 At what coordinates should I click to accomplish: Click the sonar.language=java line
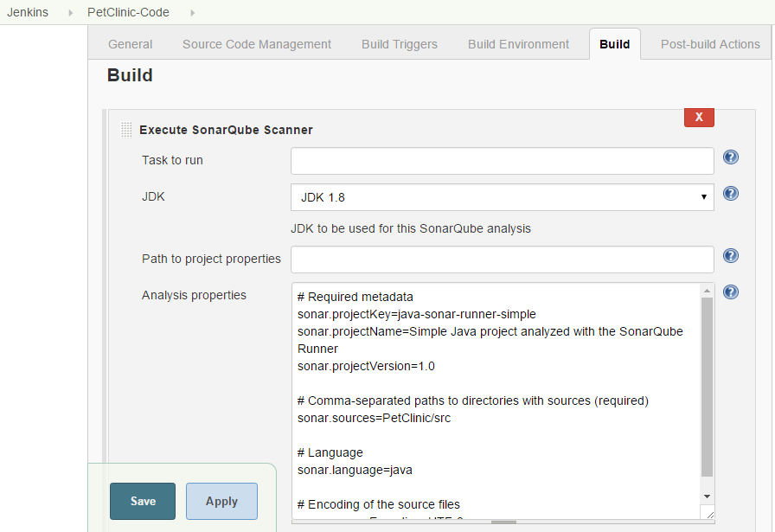pyautogui.click(x=355, y=471)
